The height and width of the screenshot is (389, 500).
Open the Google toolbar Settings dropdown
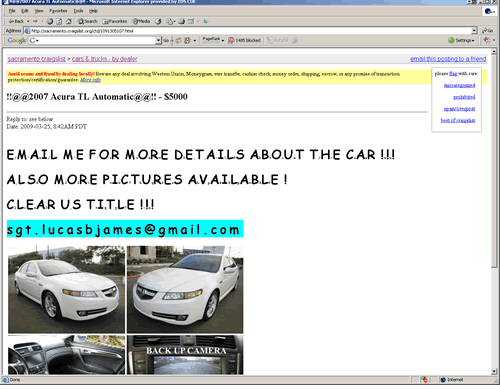coord(461,40)
